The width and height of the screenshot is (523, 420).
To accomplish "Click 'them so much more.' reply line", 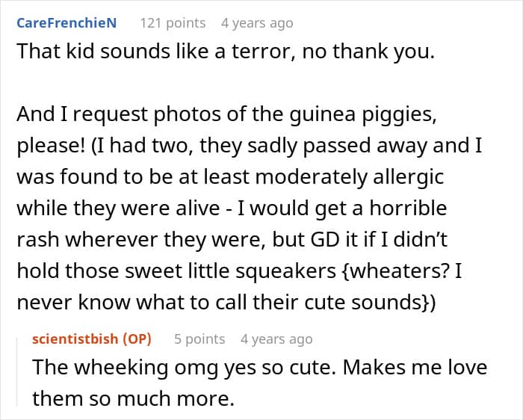I will 133,399.
